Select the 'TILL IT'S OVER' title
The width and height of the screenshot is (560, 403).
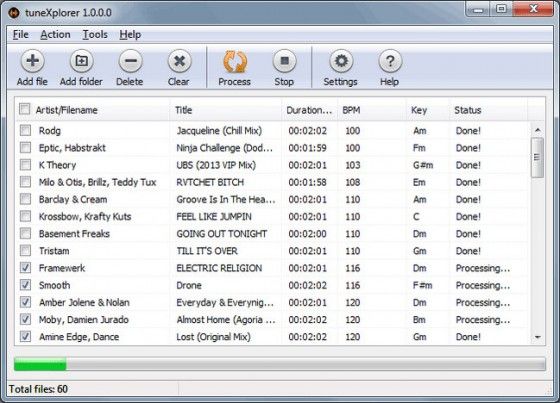click(207, 251)
